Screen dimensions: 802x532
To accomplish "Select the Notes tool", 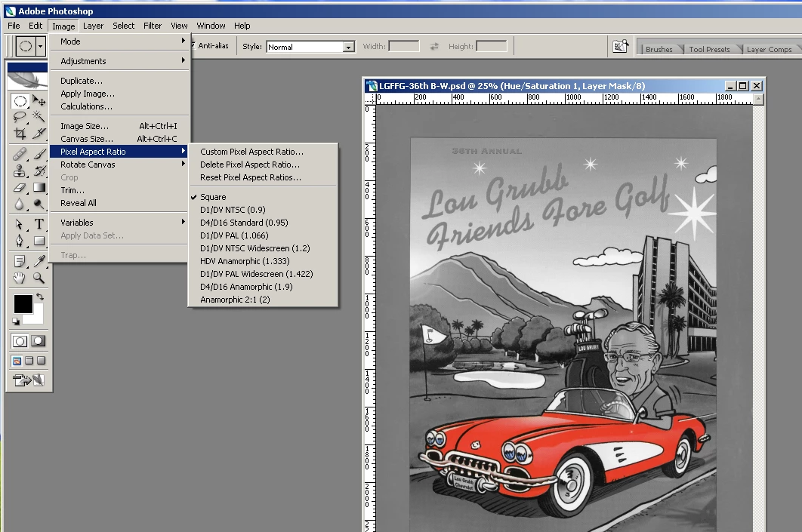I will click(20, 261).
